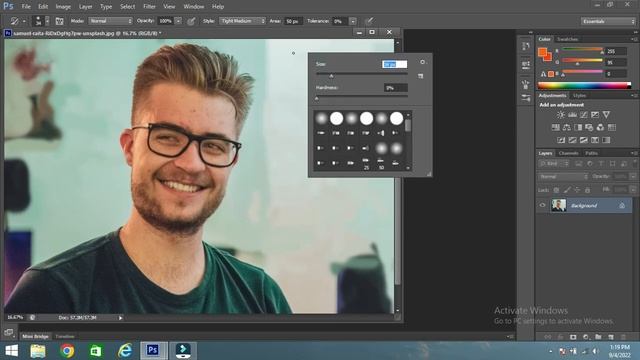640x360 pixels.
Task: Toggle Lock image pixels brush icon
Action: [567, 190]
